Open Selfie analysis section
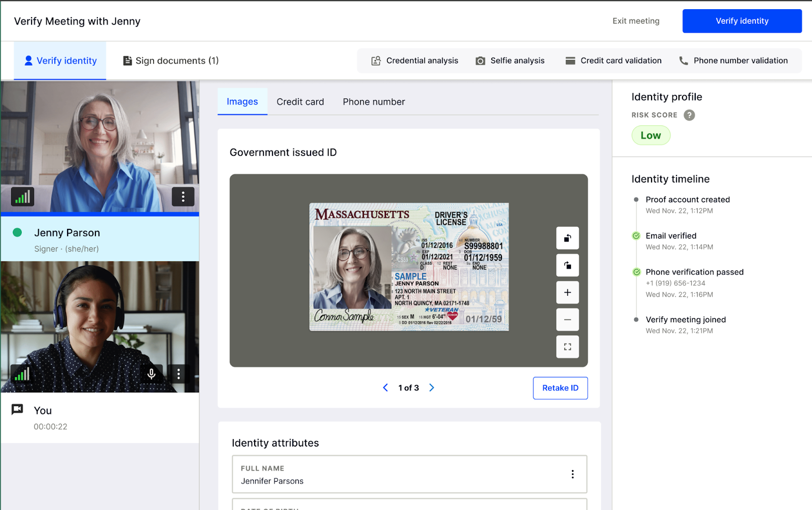Image resolution: width=812 pixels, height=510 pixels. pos(510,61)
